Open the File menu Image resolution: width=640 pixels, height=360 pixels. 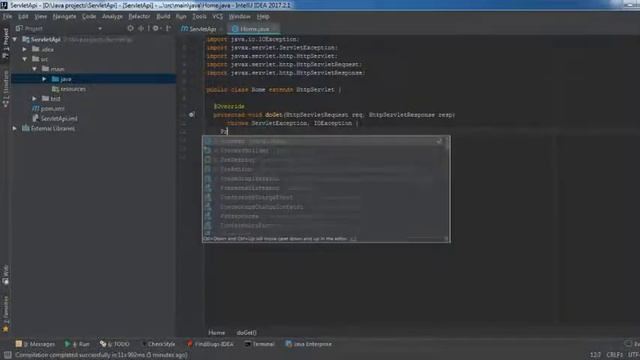(x=7, y=17)
